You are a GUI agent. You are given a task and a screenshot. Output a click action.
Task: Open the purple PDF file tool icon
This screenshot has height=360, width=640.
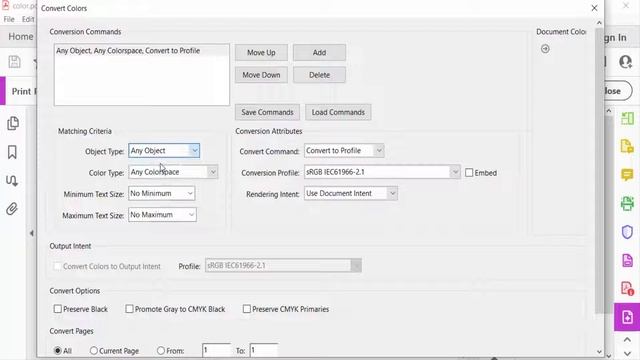point(627,260)
